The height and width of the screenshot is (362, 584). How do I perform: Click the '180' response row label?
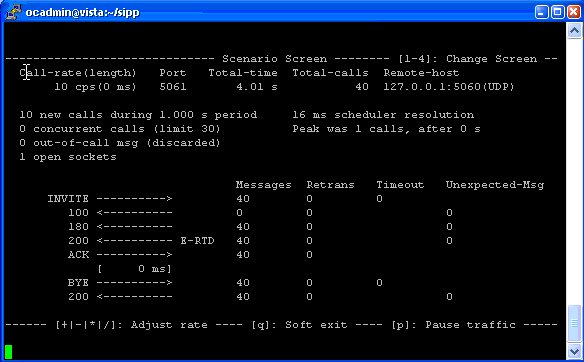[79, 227]
